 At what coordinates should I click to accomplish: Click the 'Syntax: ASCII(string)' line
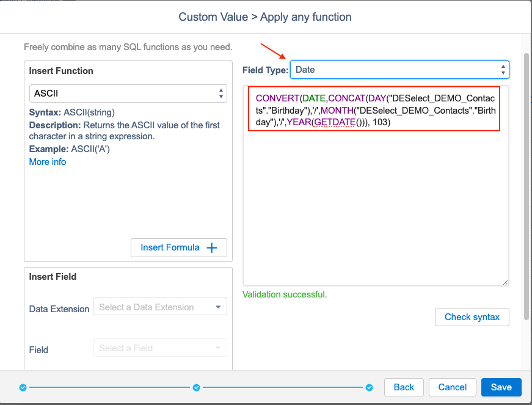[x=72, y=112]
